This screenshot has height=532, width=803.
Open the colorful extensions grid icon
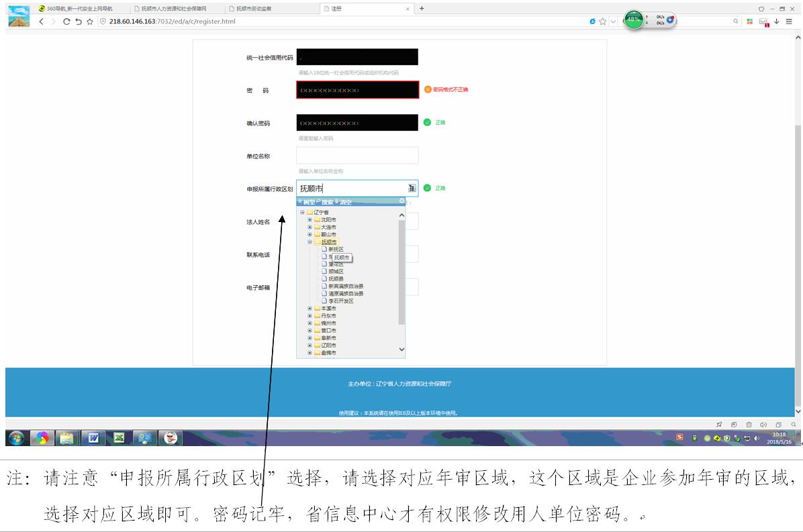pyautogui.click(x=750, y=21)
